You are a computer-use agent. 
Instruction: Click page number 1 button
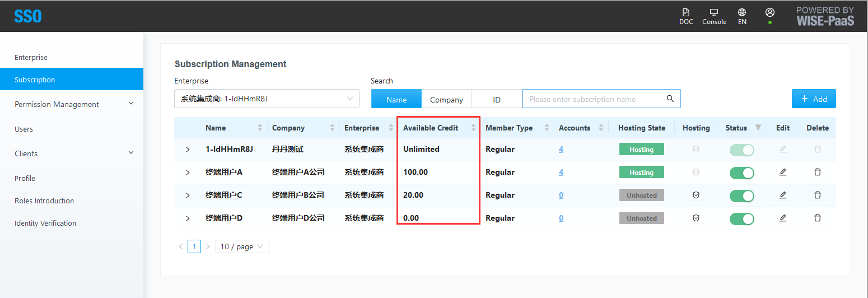194,246
